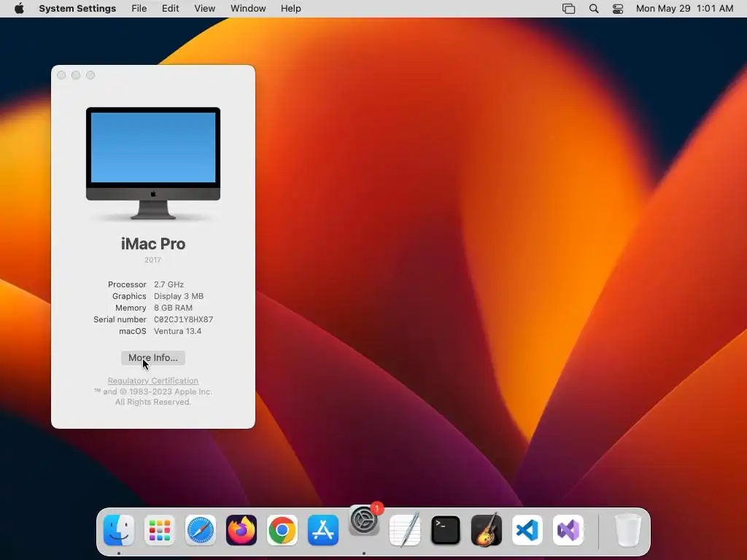747x560 pixels.
Task: Open Spotlight search magnifier
Action: coord(594,9)
